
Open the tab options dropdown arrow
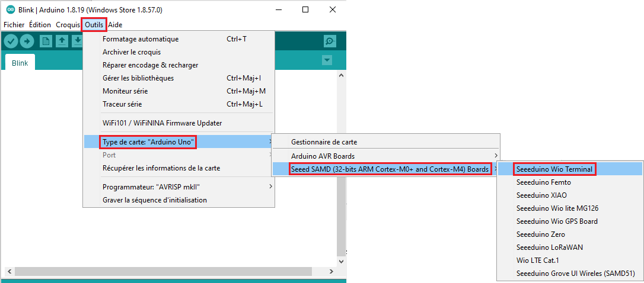[x=327, y=60]
